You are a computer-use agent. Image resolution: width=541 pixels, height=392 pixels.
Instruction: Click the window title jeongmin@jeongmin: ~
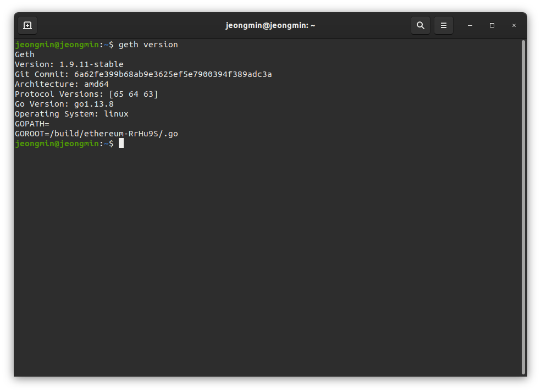[x=270, y=25]
